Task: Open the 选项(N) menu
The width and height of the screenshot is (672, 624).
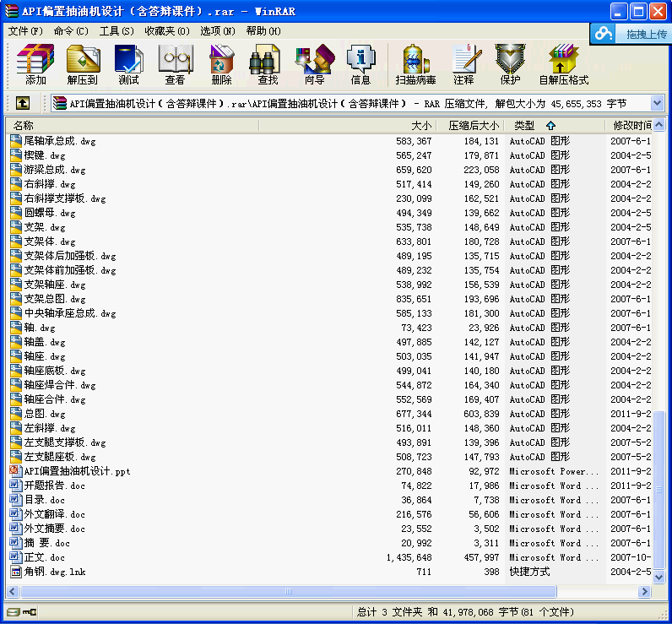Action: pyautogui.click(x=218, y=31)
